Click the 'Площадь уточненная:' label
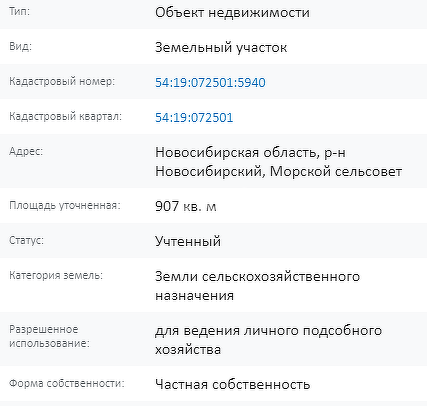The image size is (427, 406). click(x=65, y=205)
